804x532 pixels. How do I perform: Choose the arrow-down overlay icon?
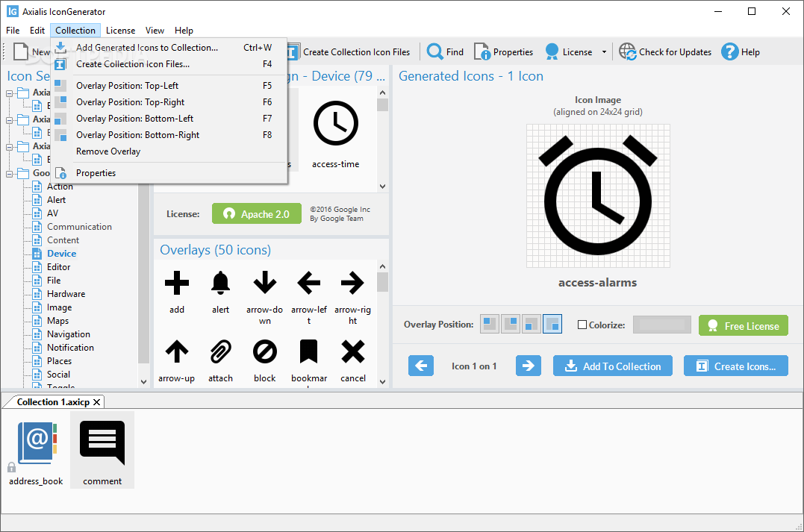pos(265,283)
